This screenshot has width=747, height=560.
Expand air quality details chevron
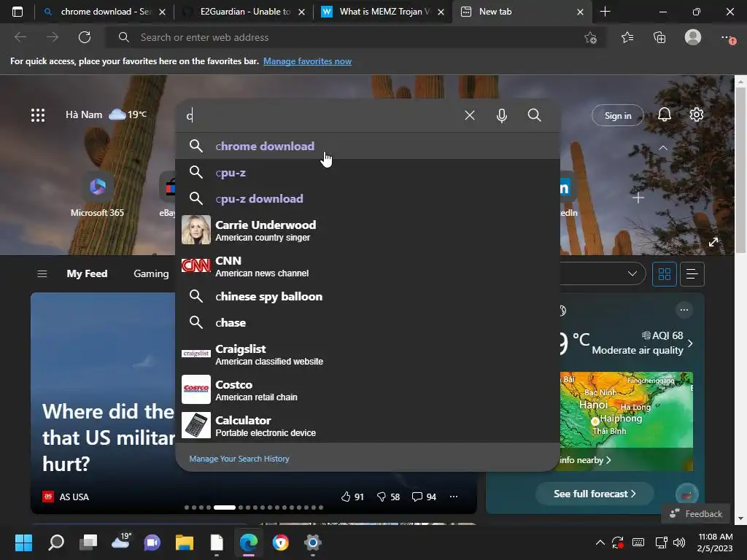(x=690, y=343)
